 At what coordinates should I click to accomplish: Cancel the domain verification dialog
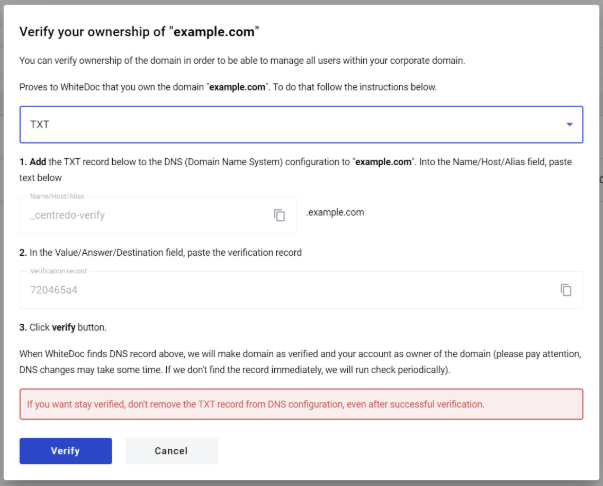tap(172, 451)
